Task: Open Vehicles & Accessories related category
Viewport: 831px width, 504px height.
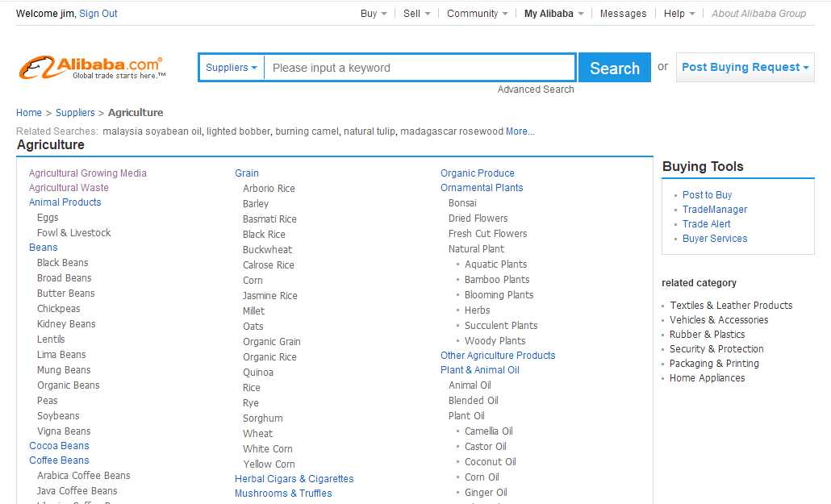Action: click(719, 320)
